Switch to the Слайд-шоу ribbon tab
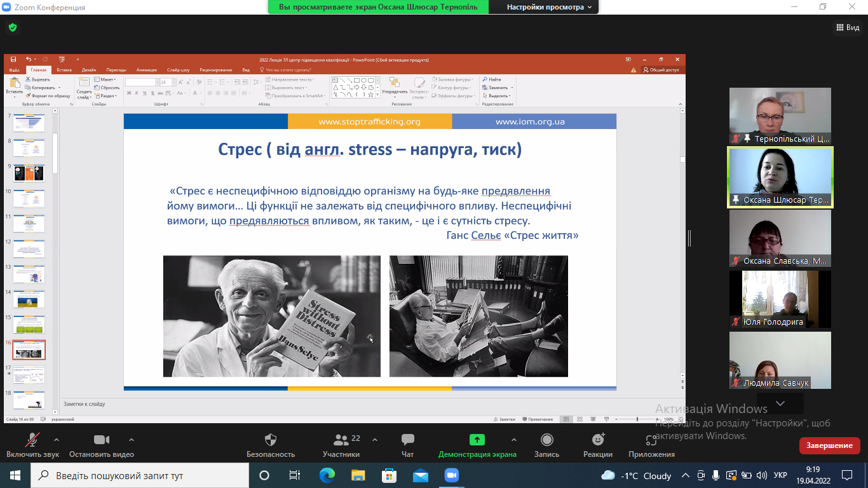This screenshot has width=868, height=488. pos(179,70)
